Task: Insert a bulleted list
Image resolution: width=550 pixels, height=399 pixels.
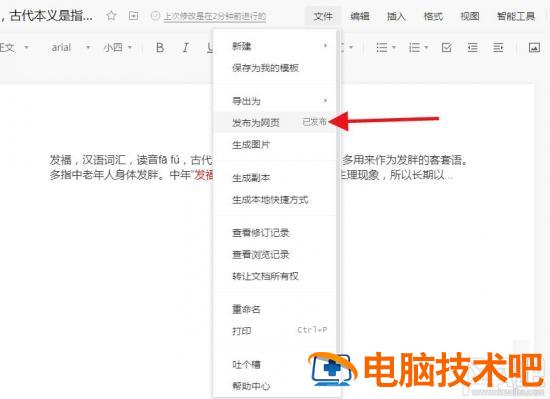Action: tap(382, 47)
